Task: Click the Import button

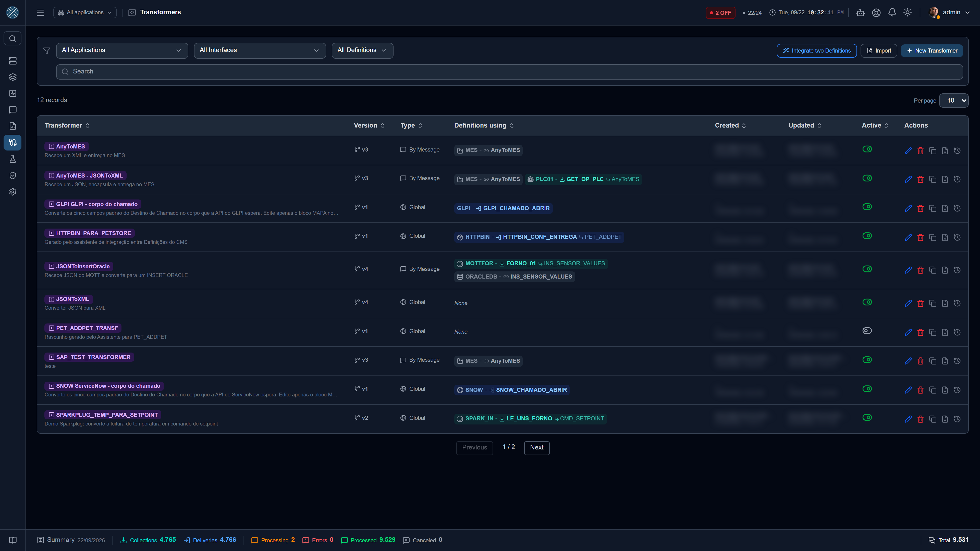Action: point(878,51)
